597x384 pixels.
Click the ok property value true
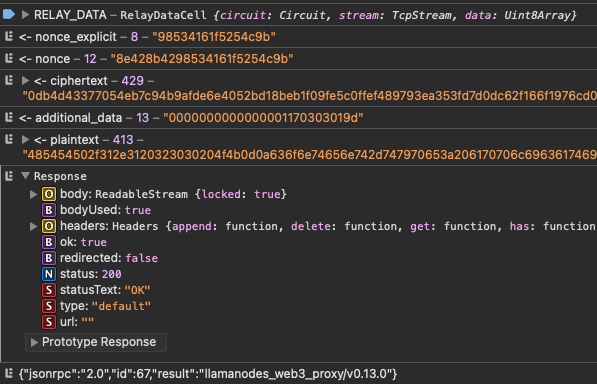pos(94,242)
